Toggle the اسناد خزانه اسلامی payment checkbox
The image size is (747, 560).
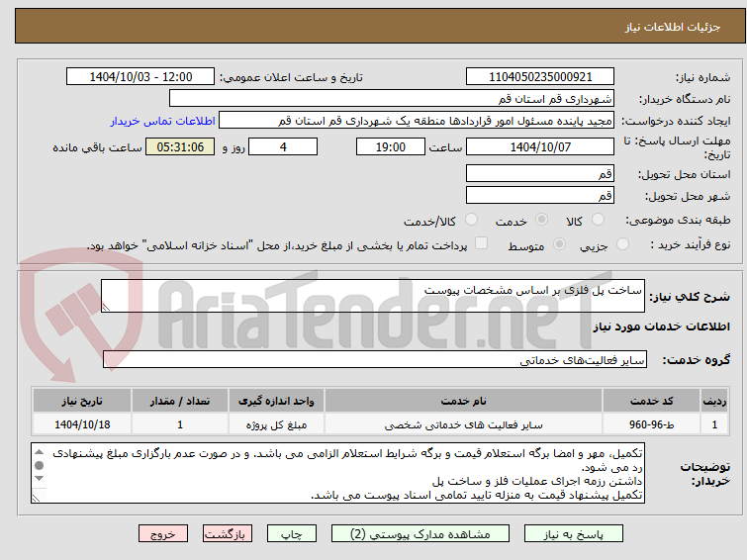[x=482, y=243]
